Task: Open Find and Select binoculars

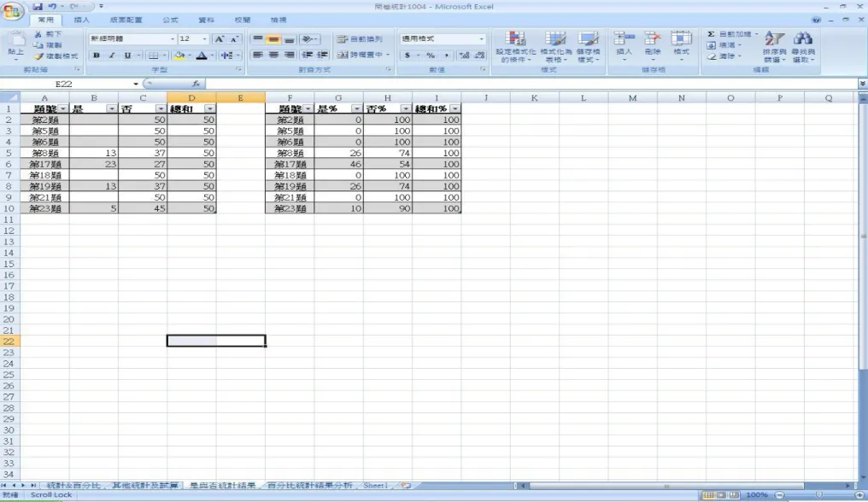Action: click(x=803, y=46)
